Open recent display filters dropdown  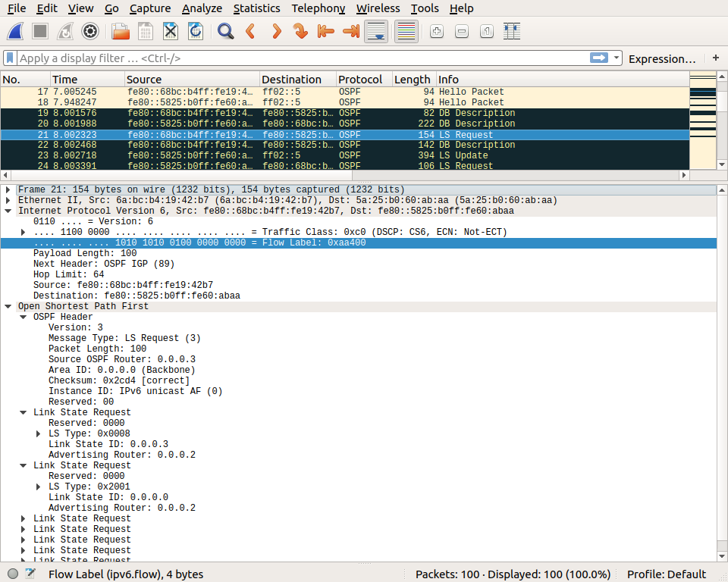617,58
